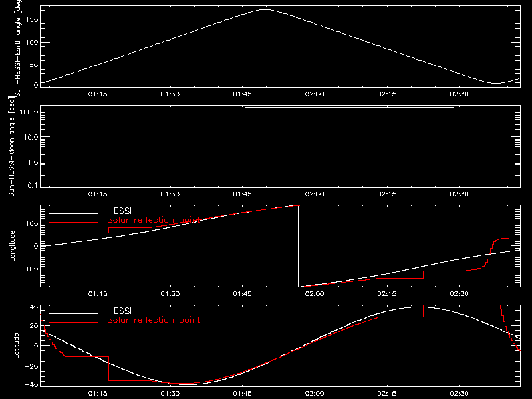
Task: Click 02:15 time label under Moon angle plot
Action: click(387, 194)
